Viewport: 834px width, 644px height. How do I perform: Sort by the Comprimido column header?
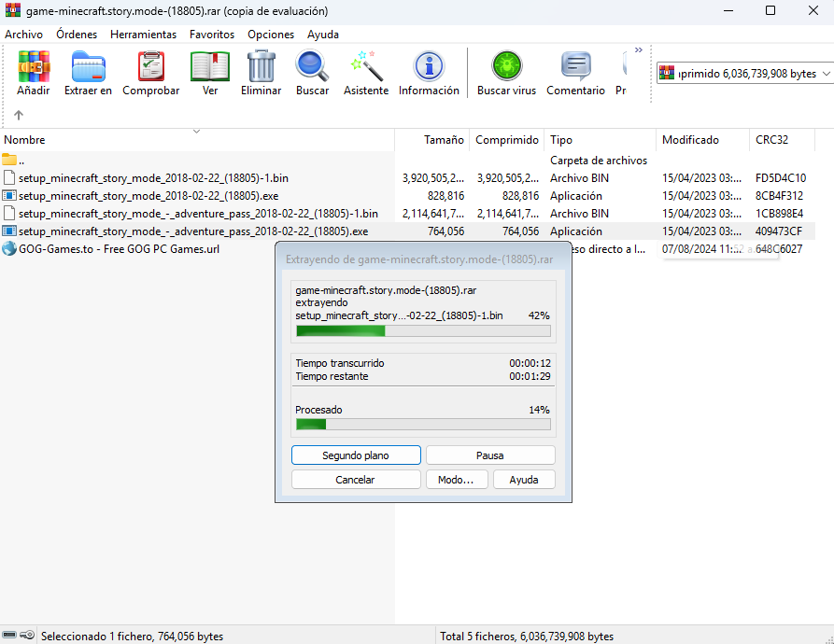coord(507,140)
